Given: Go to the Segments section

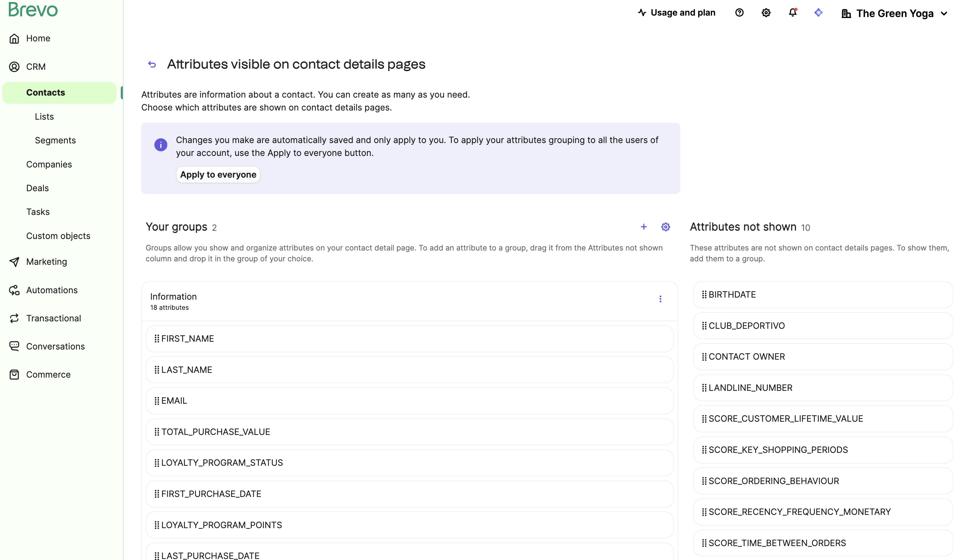Looking at the screenshot, I should coord(55,140).
